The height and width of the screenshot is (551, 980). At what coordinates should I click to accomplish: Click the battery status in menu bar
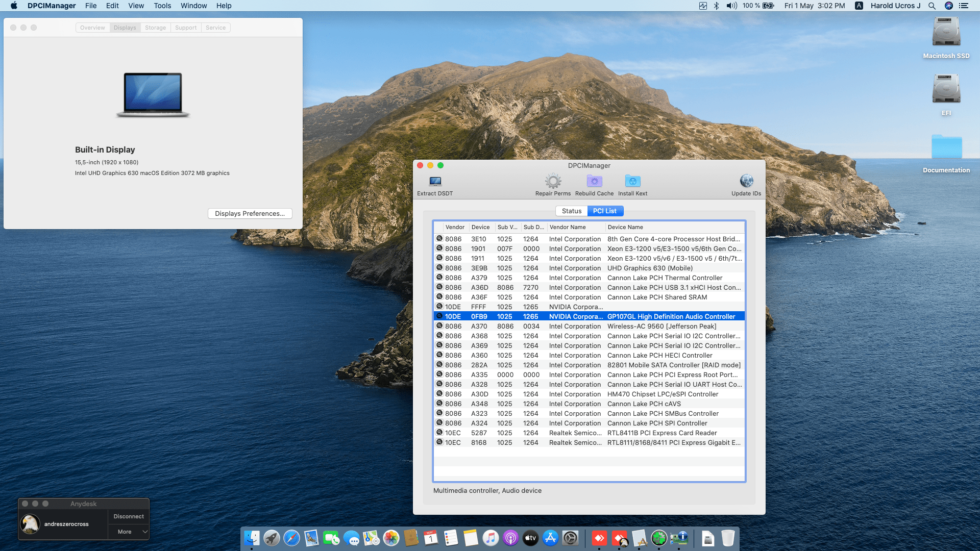pyautogui.click(x=758, y=6)
